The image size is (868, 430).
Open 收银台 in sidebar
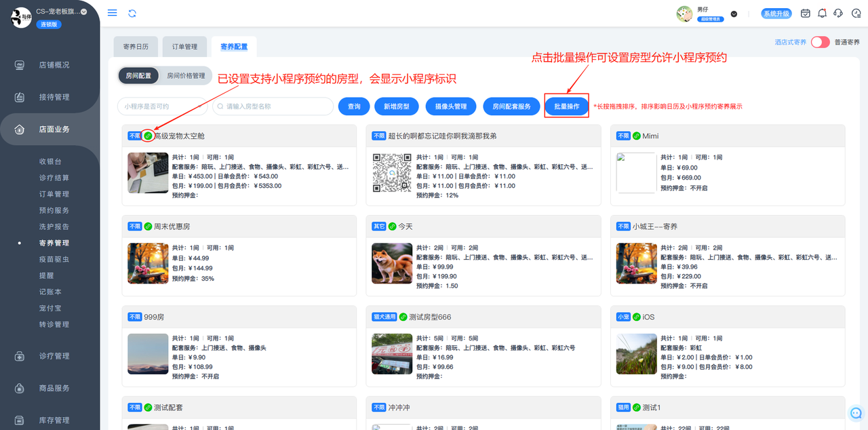click(x=50, y=161)
